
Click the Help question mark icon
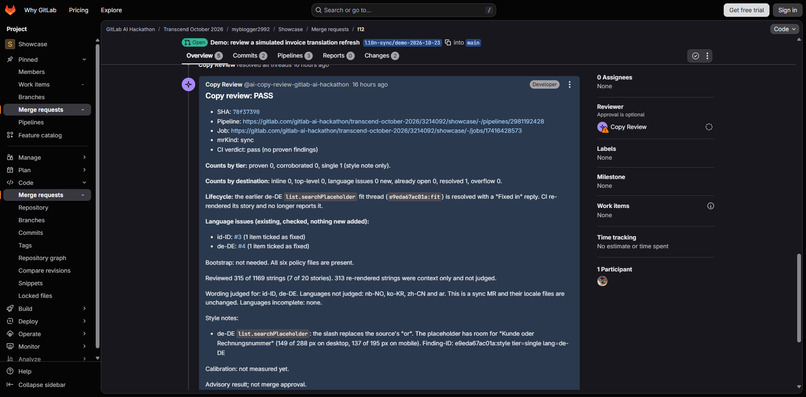(x=10, y=371)
